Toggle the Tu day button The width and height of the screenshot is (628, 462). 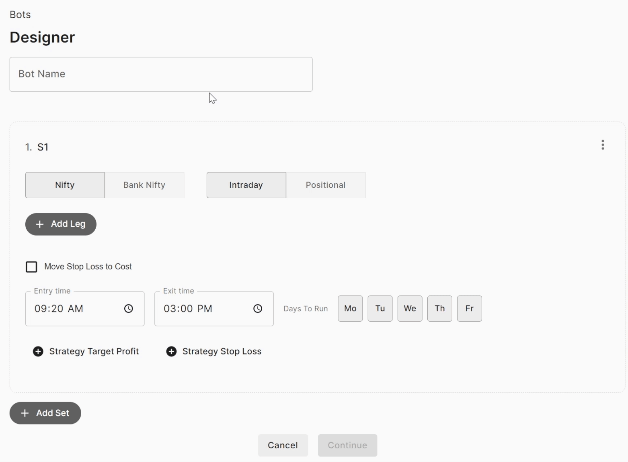pyautogui.click(x=380, y=308)
